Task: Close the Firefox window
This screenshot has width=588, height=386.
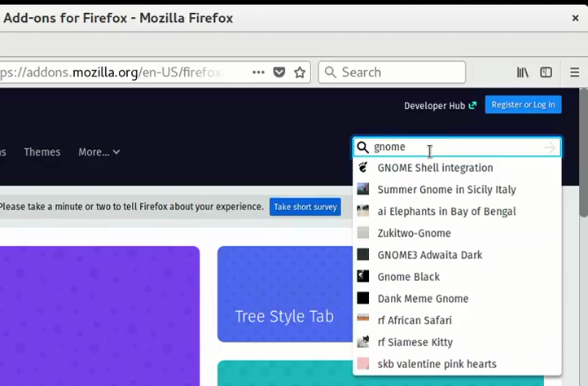Action: [x=575, y=17]
